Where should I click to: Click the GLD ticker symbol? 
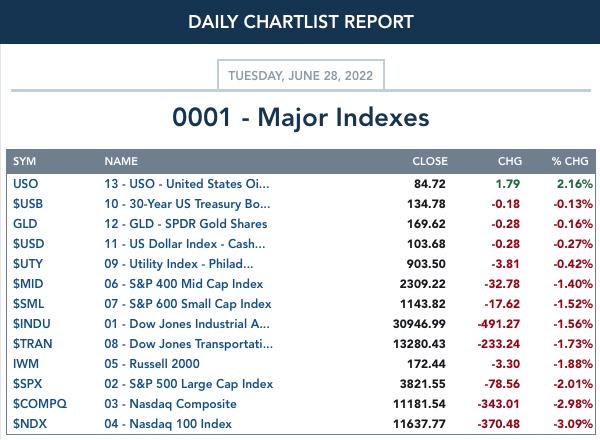[25, 223]
